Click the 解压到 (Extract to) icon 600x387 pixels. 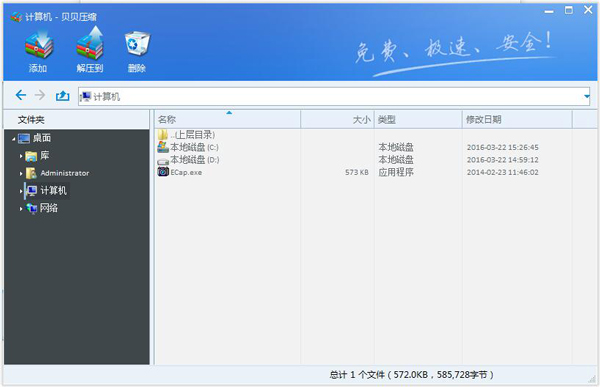90,43
